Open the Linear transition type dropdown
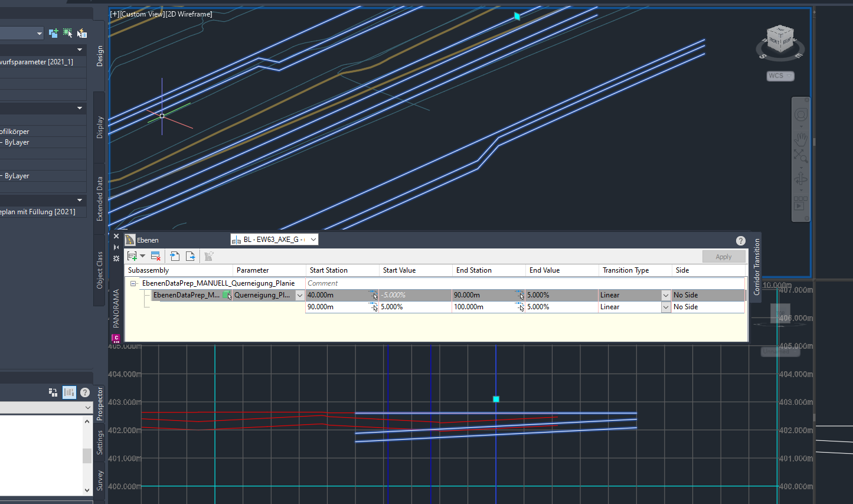Screen dimensions: 853x504 click(x=666, y=294)
